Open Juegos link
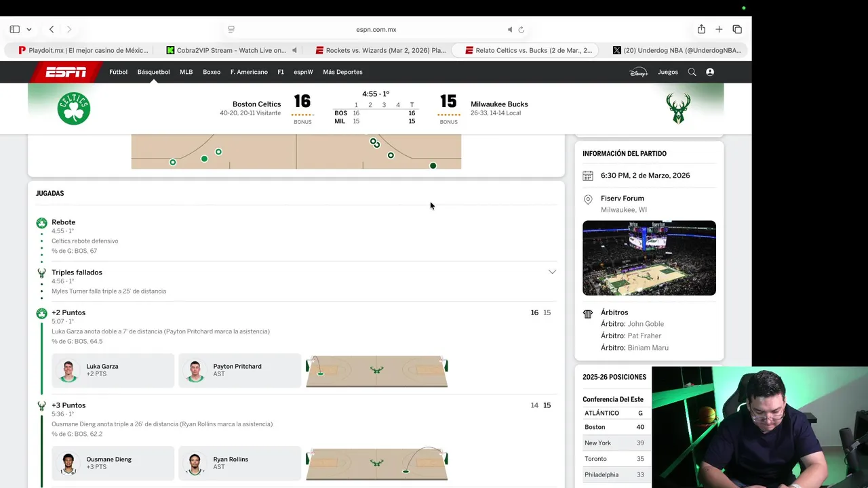868x488 pixels. coord(668,72)
